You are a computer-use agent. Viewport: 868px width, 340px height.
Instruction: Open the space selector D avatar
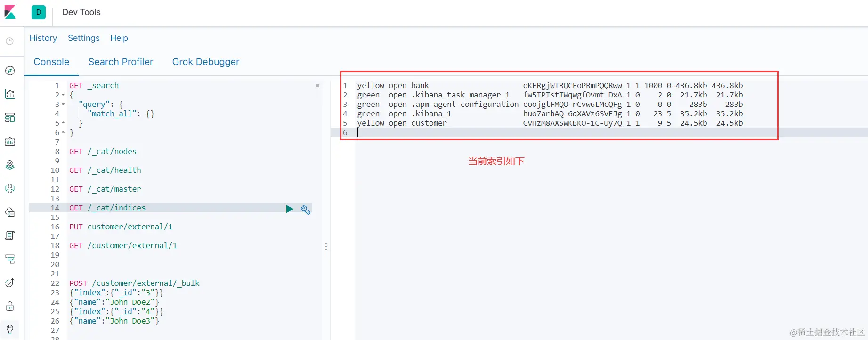(39, 12)
